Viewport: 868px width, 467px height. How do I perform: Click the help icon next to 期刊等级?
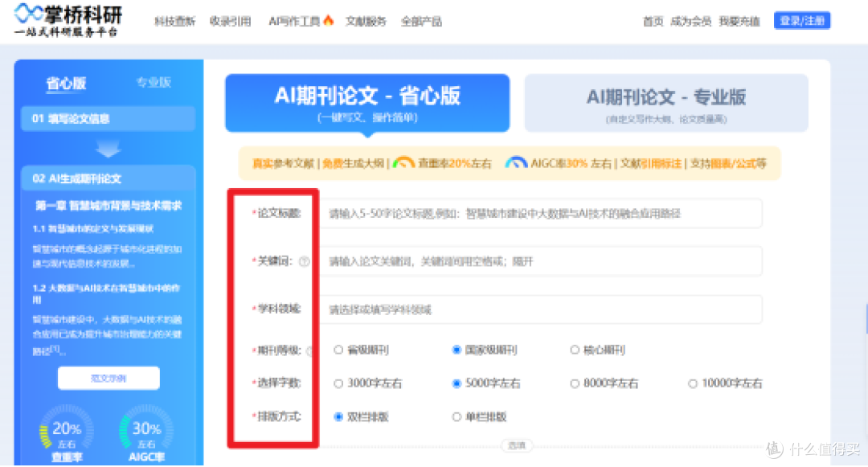[310, 350]
